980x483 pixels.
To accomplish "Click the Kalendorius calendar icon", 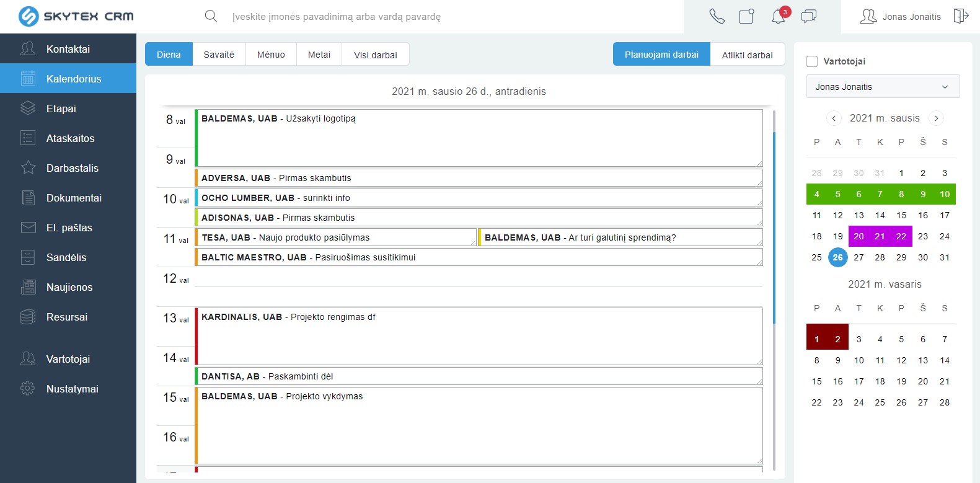I will pyautogui.click(x=28, y=78).
